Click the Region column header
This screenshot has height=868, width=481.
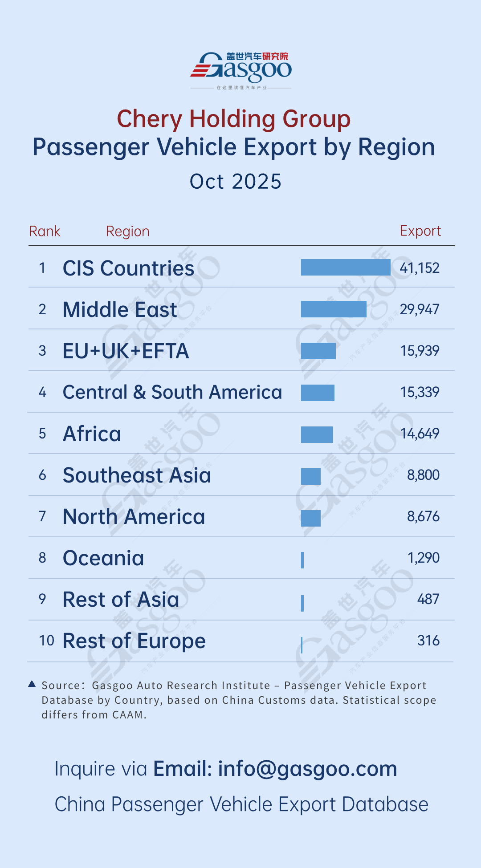[x=127, y=231]
